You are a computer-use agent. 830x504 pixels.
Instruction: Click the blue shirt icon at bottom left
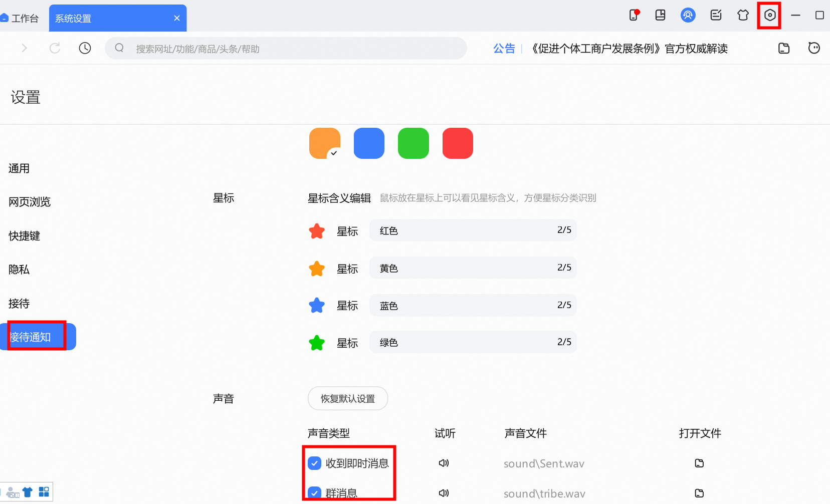(28, 492)
